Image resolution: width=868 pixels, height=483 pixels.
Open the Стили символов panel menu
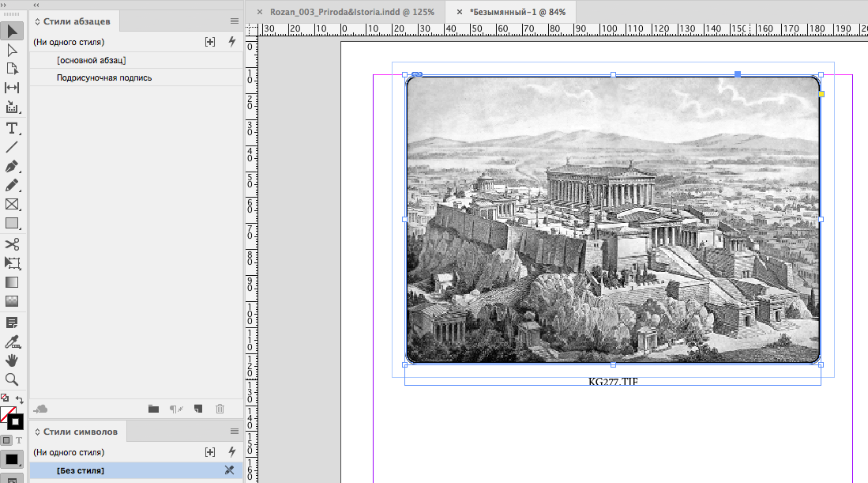(234, 432)
